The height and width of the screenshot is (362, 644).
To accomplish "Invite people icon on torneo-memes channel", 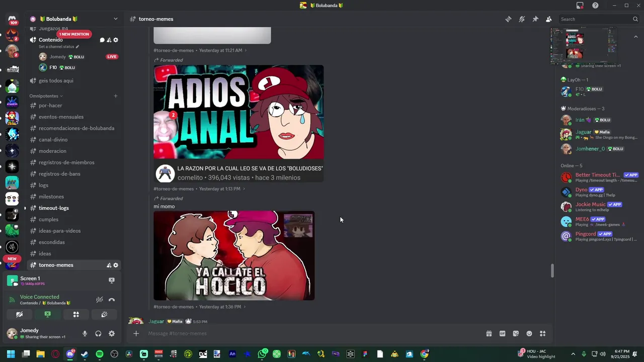I will (109, 265).
